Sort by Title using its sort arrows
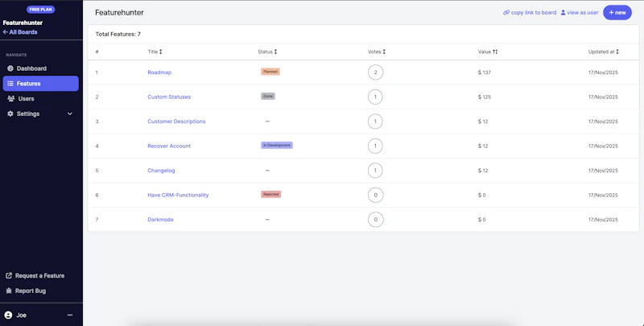 160,52
